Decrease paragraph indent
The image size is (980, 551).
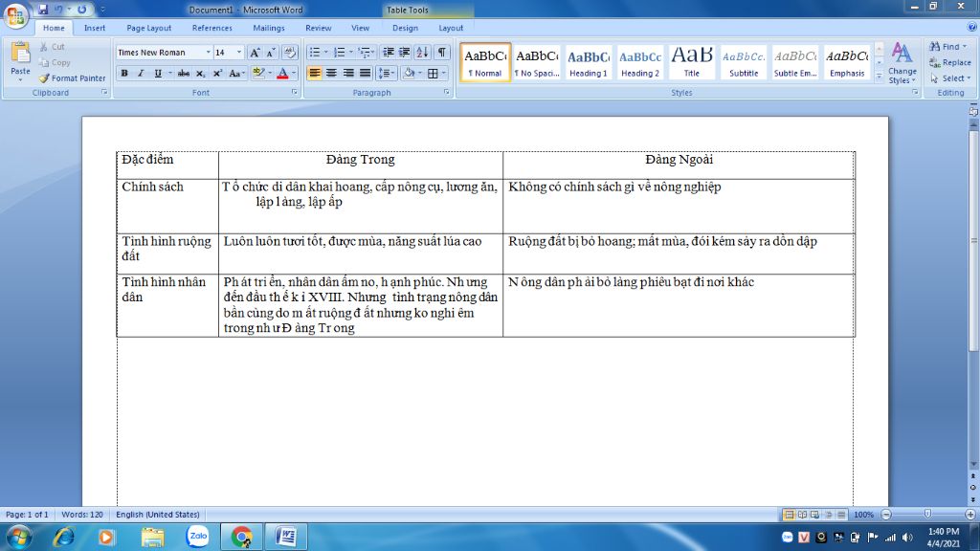point(389,53)
